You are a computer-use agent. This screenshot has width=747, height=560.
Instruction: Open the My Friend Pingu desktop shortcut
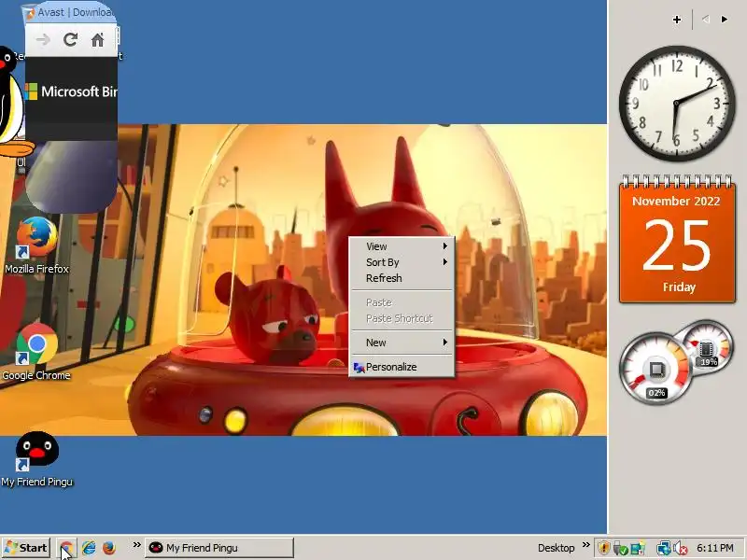click(x=36, y=459)
